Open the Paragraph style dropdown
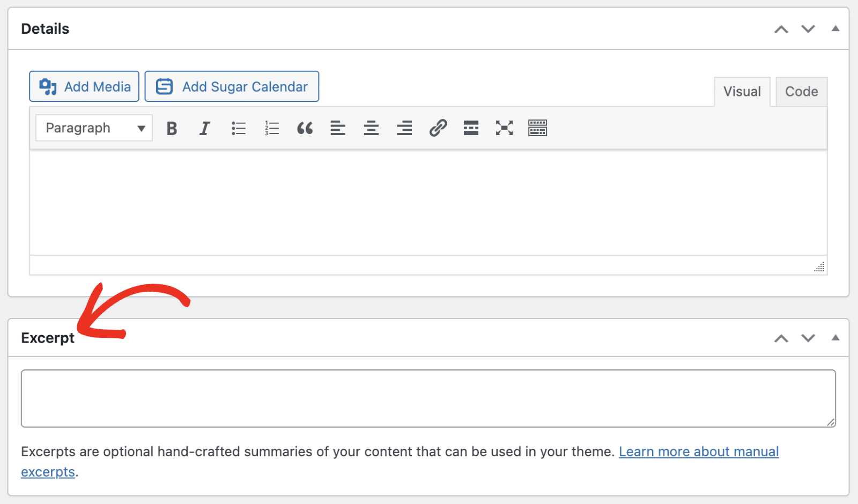This screenshot has width=858, height=504. click(94, 128)
